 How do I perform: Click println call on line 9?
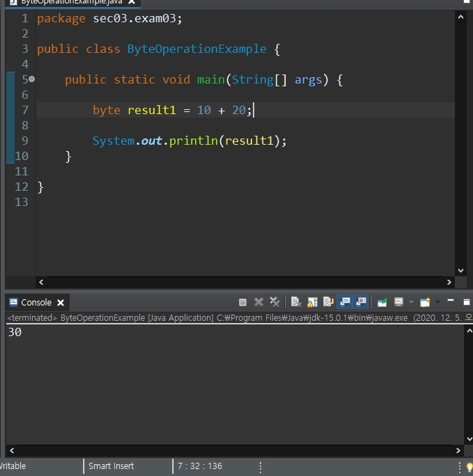click(x=194, y=141)
